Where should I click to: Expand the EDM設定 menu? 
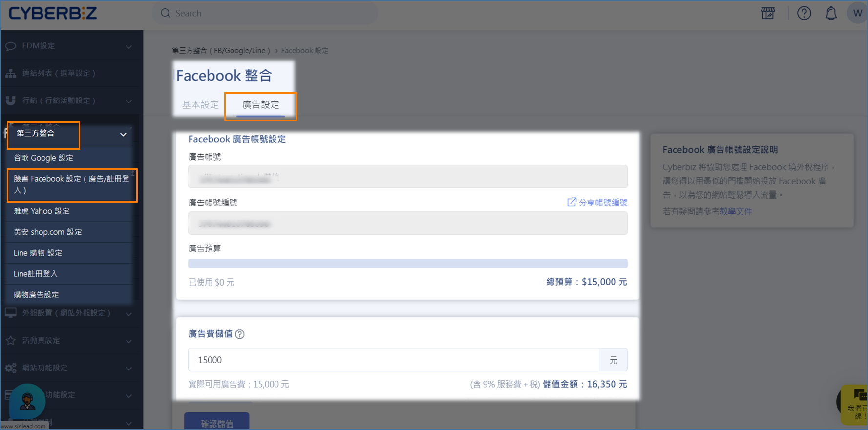[129, 47]
